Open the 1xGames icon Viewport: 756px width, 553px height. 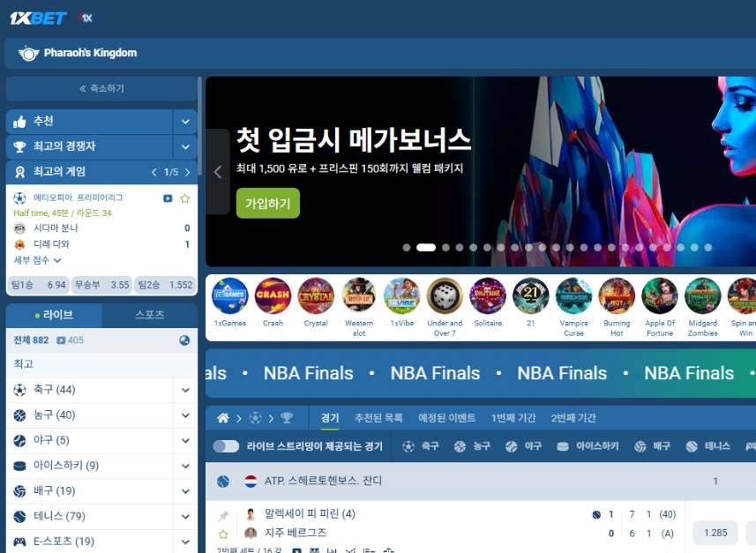click(x=230, y=296)
